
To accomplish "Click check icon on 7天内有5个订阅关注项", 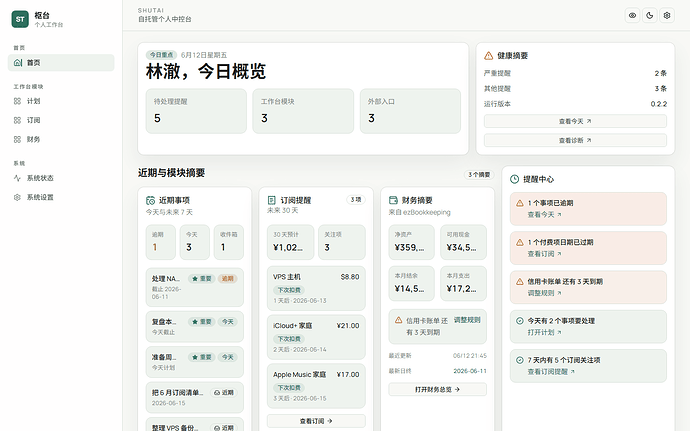I will pos(520,360).
